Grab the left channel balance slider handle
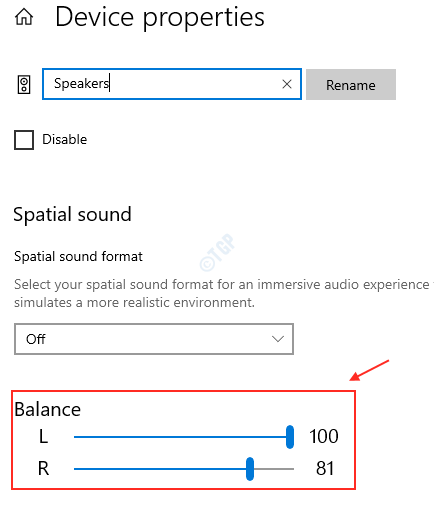Screen dimensions: 434x506 (x=290, y=437)
